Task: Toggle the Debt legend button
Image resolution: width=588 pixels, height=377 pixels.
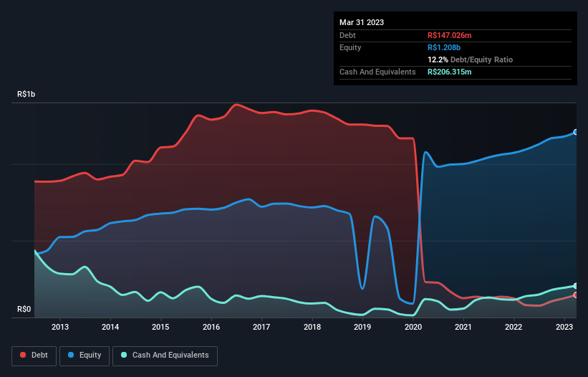Action: tap(34, 355)
